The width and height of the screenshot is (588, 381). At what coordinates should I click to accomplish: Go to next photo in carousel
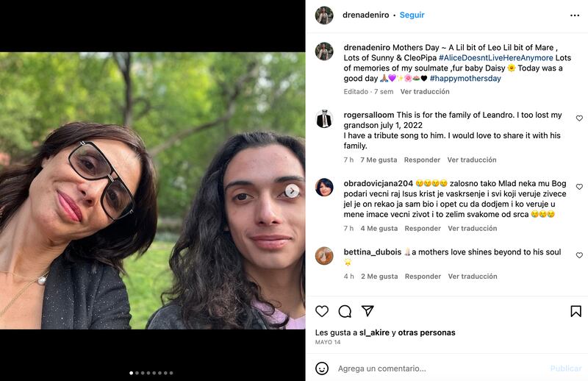tap(292, 191)
